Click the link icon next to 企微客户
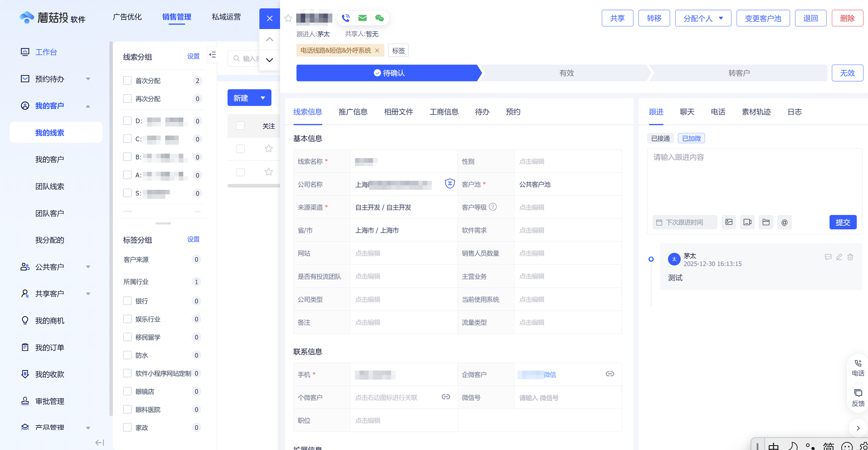This screenshot has height=450, width=868. click(610, 374)
